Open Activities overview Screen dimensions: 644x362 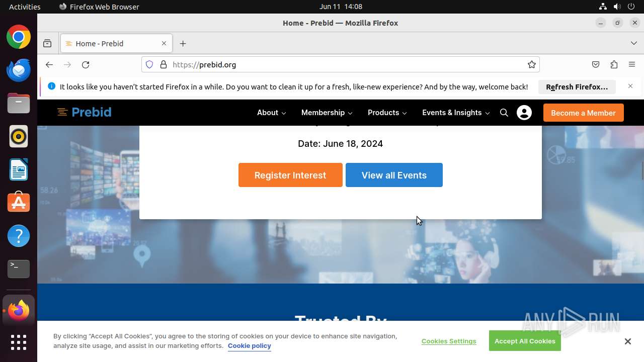pos(25,7)
